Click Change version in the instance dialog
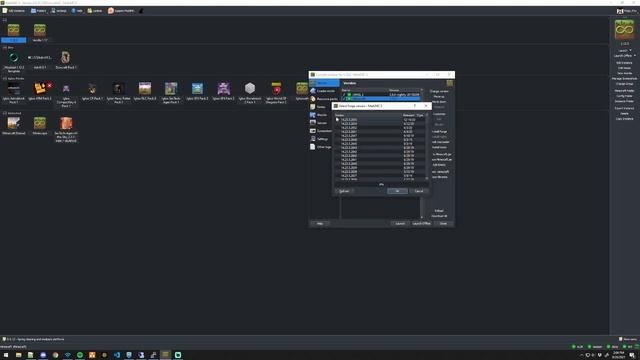This screenshot has height=360, width=640. tap(439, 91)
